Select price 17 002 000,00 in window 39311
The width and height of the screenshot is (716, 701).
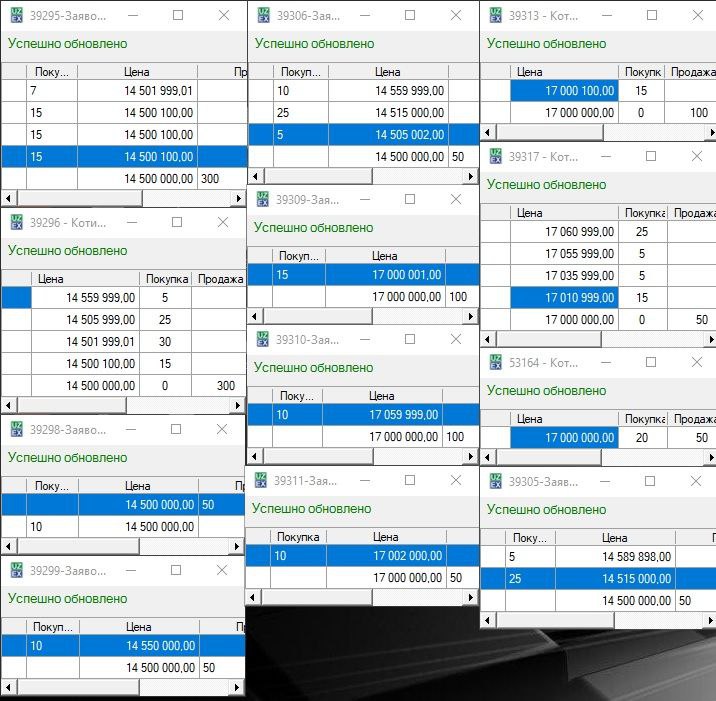pyautogui.click(x=386, y=555)
